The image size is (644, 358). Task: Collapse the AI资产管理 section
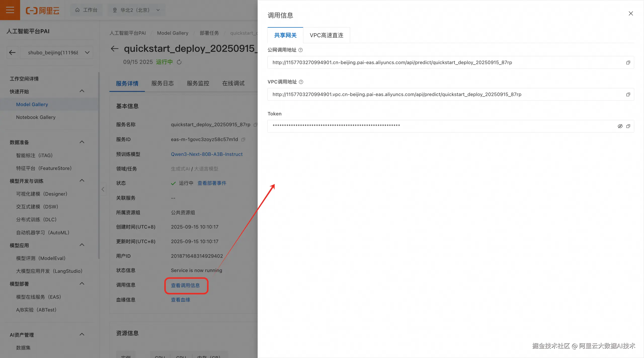[82, 334]
